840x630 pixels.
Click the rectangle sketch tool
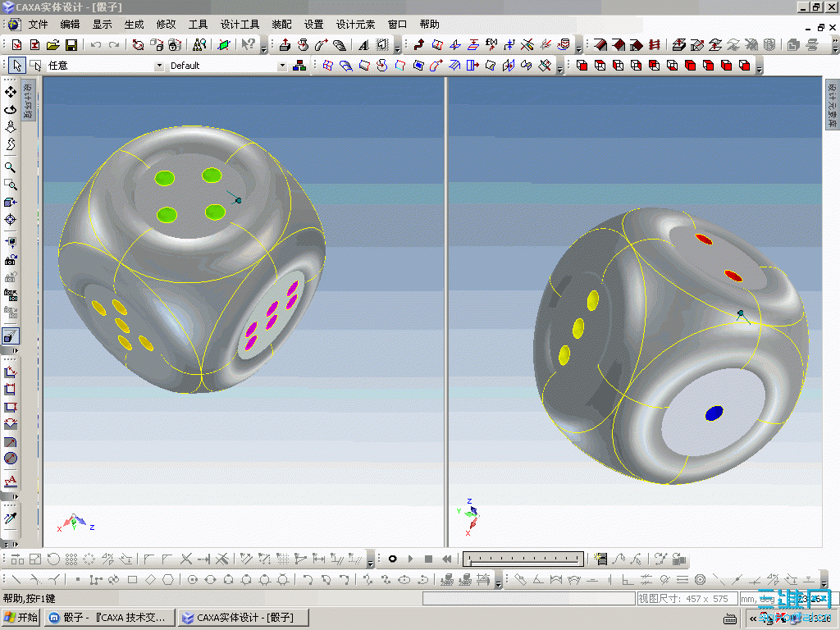132,580
